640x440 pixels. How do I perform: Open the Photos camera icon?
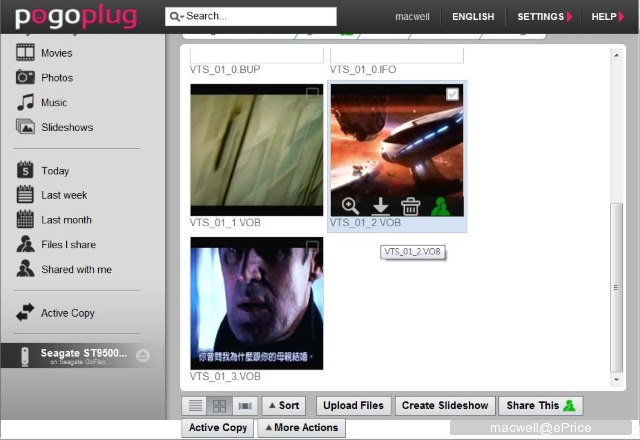(25, 77)
